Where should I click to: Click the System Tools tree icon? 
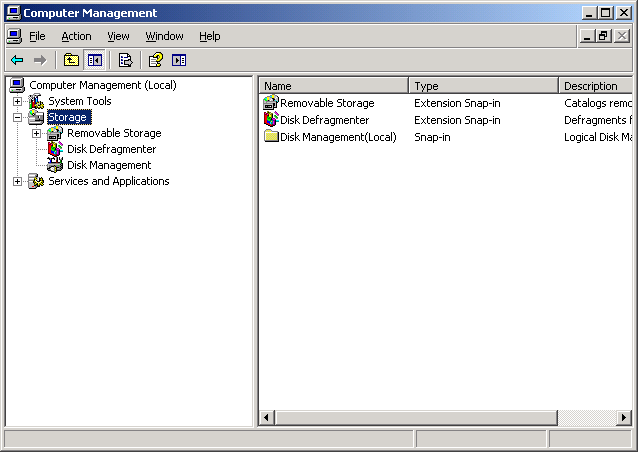(36, 101)
